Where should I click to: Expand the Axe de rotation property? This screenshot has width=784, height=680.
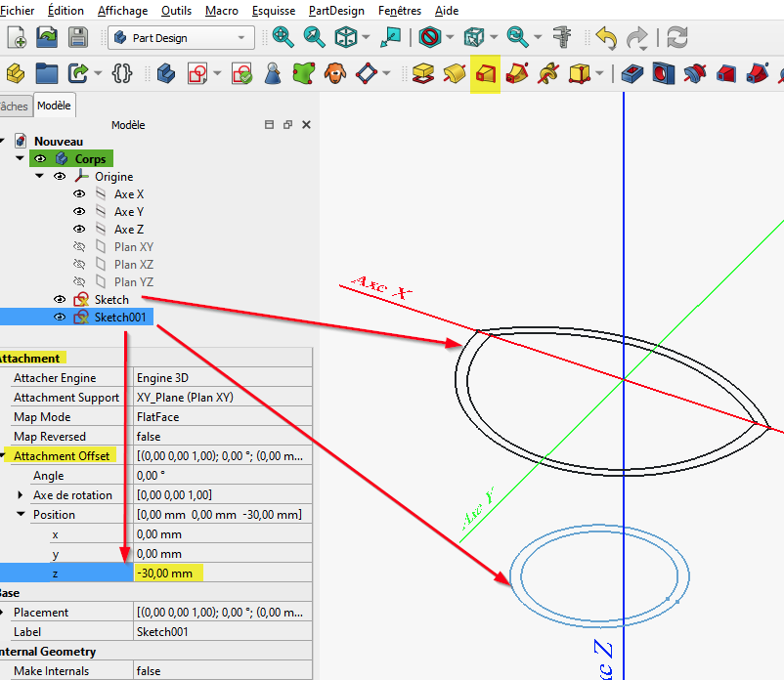click(x=21, y=494)
